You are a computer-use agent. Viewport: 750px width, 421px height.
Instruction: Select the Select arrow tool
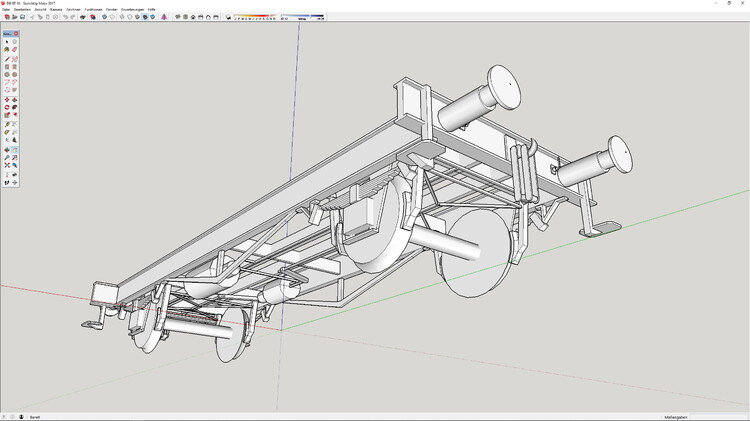[7, 42]
